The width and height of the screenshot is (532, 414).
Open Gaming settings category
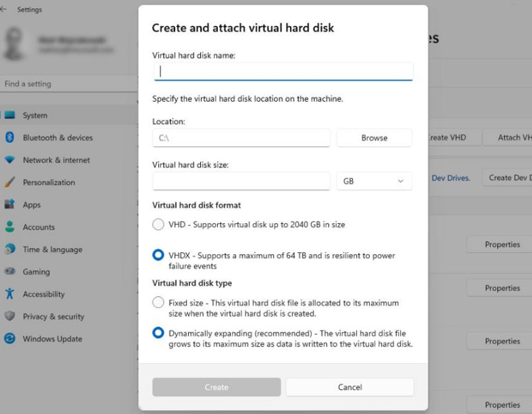(x=69, y=272)
